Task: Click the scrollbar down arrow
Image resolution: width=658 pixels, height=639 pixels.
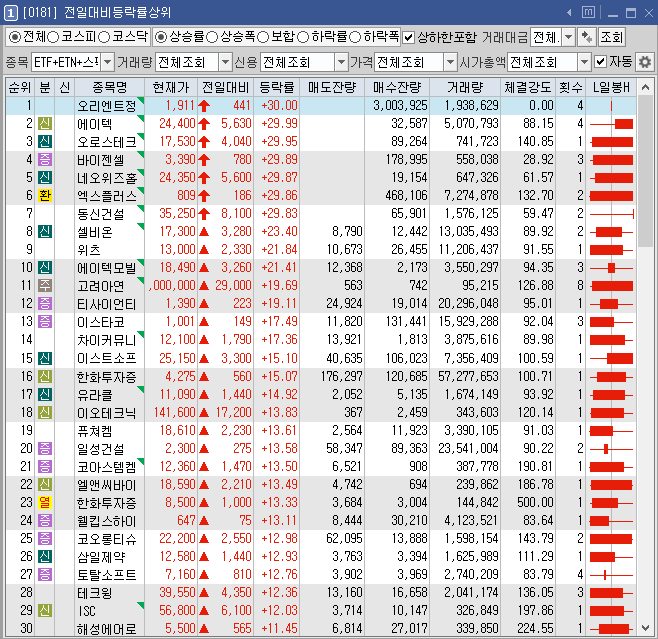Action: pos(645,628)
